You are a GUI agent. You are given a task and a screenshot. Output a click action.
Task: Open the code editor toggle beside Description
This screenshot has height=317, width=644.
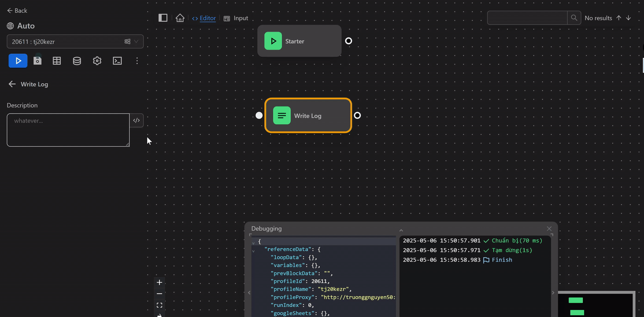tap(137, 120)
